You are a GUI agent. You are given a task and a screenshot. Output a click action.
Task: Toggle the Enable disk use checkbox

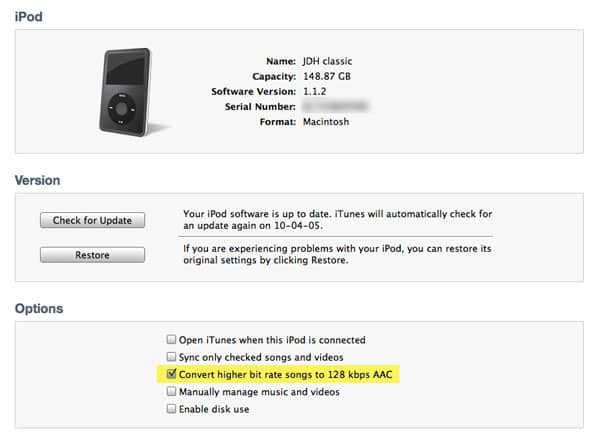[171, 409]
